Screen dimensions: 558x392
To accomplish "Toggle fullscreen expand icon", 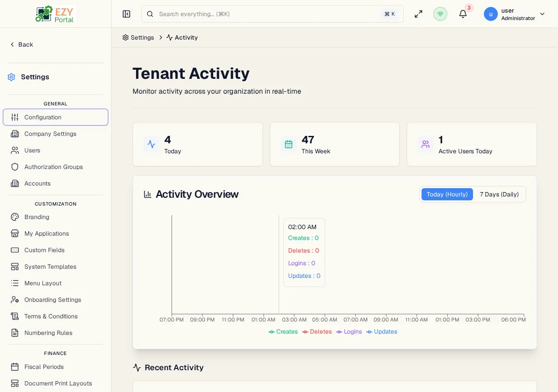I will (418, 14).
